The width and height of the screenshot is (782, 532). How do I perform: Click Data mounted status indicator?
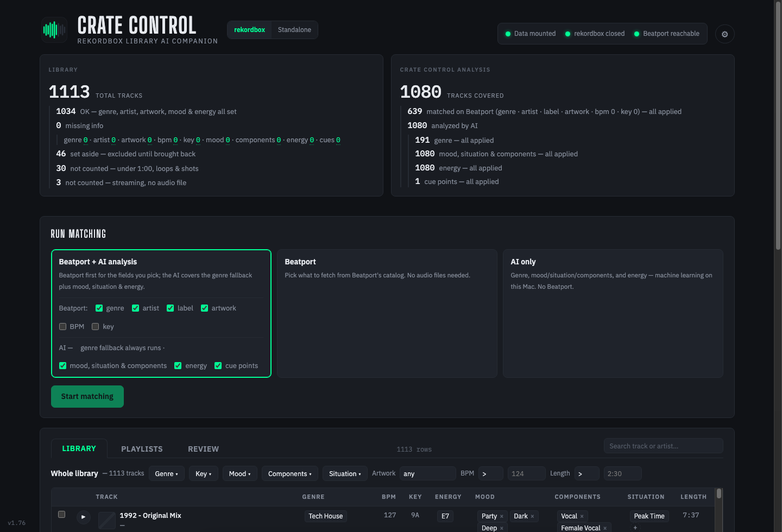531,34
